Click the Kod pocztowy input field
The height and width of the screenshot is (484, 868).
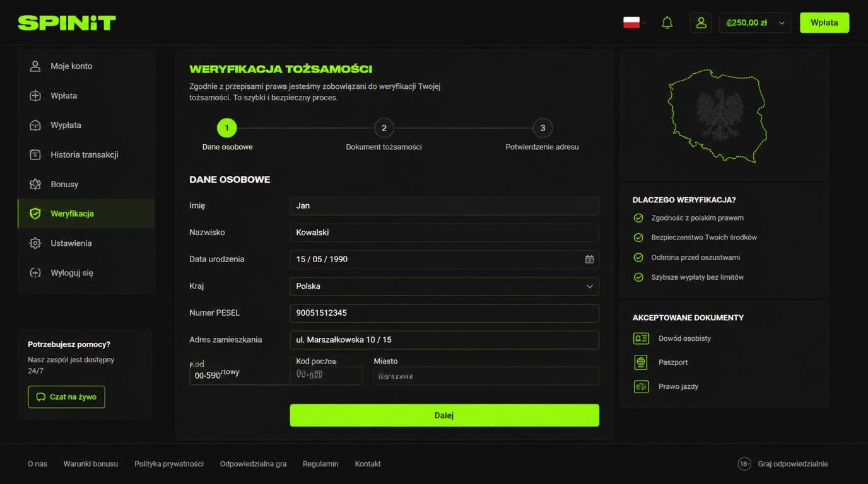[x=326, y=376]
